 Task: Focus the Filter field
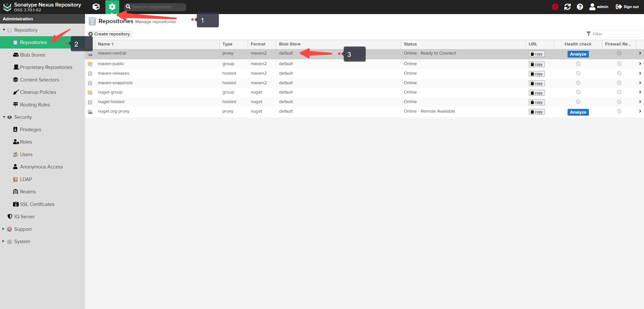click(x=614, y=34)
